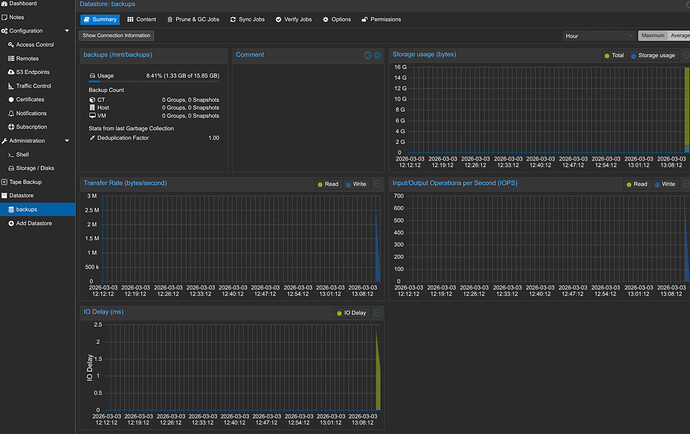Select the backups datastore in sidebar
The image size is (690, 434).
27,209
